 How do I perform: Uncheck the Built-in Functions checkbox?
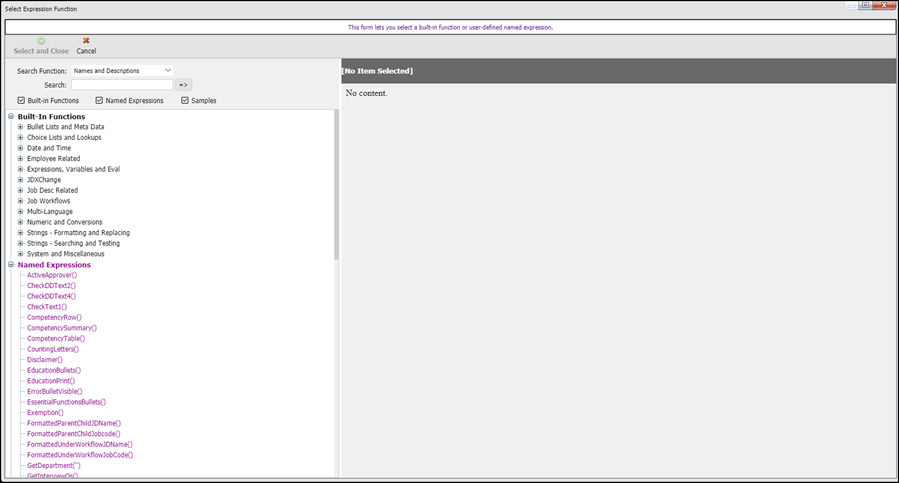(x=22, y=101)
